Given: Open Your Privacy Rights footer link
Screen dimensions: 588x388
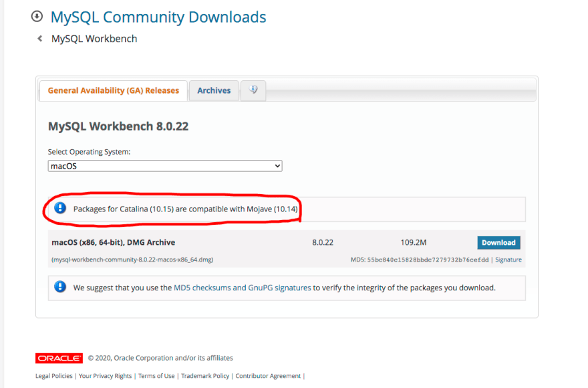Looking at the screenshot, I should tap(105, 375).
